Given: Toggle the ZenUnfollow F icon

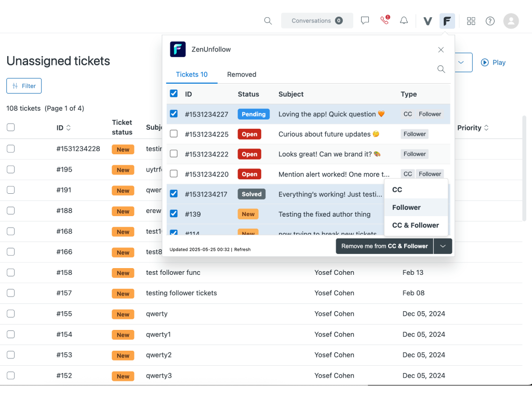Looking at the screenshot, I should pos(447,21).
